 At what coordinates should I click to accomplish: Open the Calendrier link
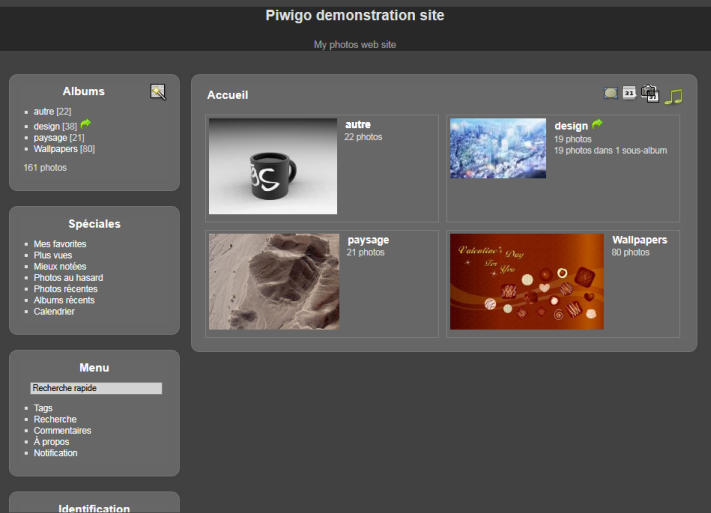pyautogui.click(x=54, y=311)
